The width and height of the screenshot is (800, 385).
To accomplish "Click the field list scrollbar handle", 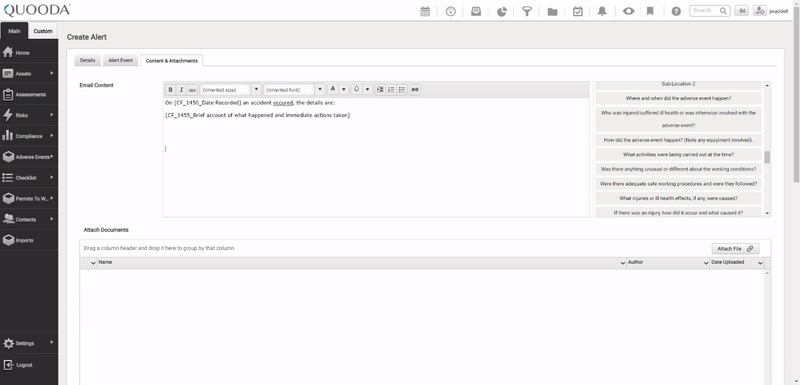I will (x=767, y=157).
